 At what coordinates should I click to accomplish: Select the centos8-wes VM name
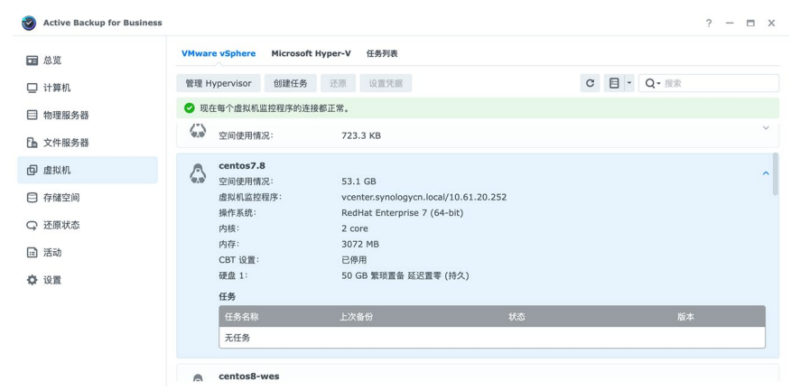tap(249, 376)
